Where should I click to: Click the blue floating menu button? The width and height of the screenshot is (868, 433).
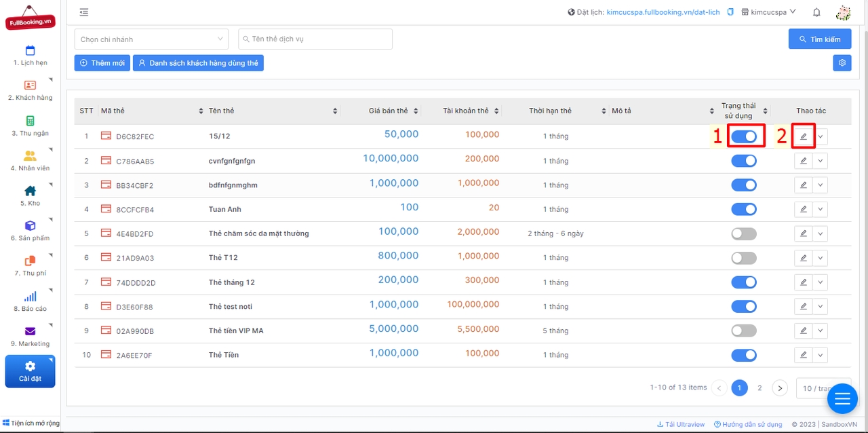coord(842,399)
